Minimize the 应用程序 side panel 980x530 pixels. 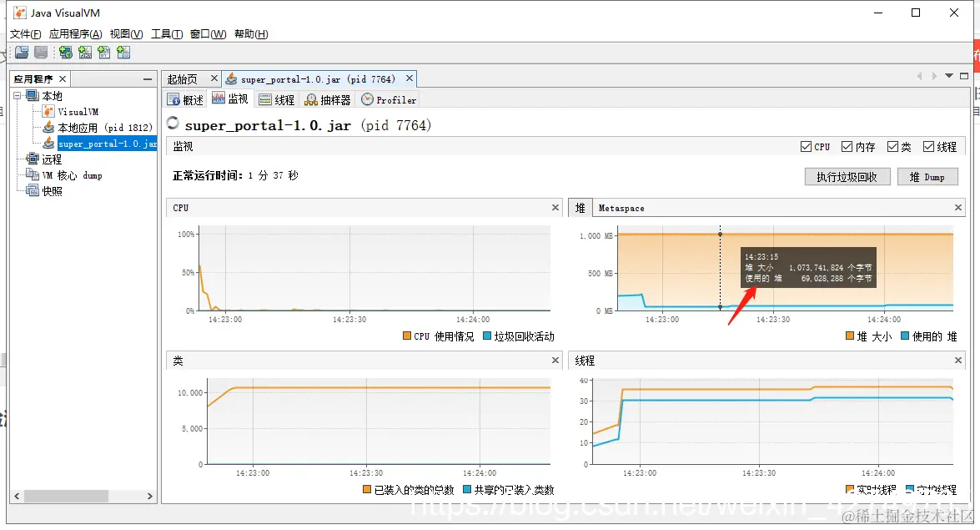148,78
